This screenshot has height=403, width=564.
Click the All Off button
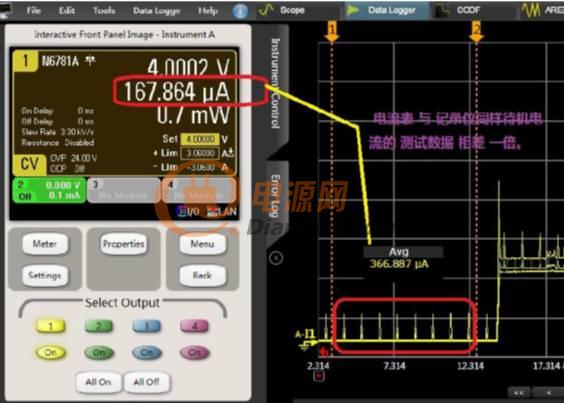pos(146,382)
